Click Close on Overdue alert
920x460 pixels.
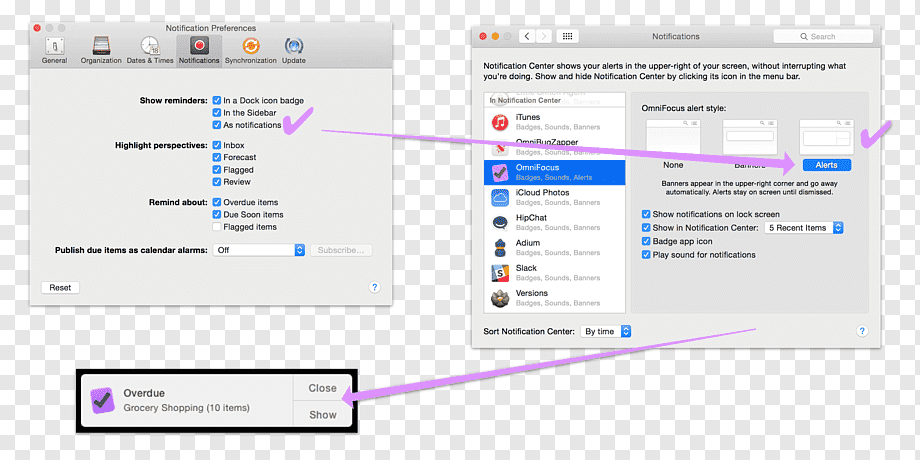point(322,388)
